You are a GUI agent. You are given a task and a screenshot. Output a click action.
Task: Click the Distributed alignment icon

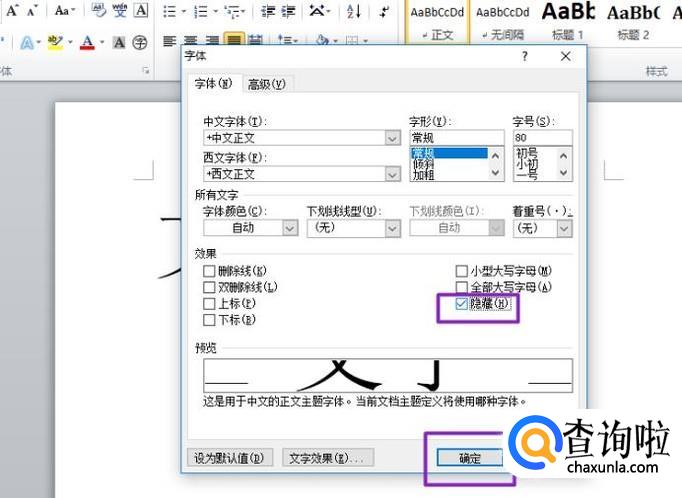(x=255, y=40)
